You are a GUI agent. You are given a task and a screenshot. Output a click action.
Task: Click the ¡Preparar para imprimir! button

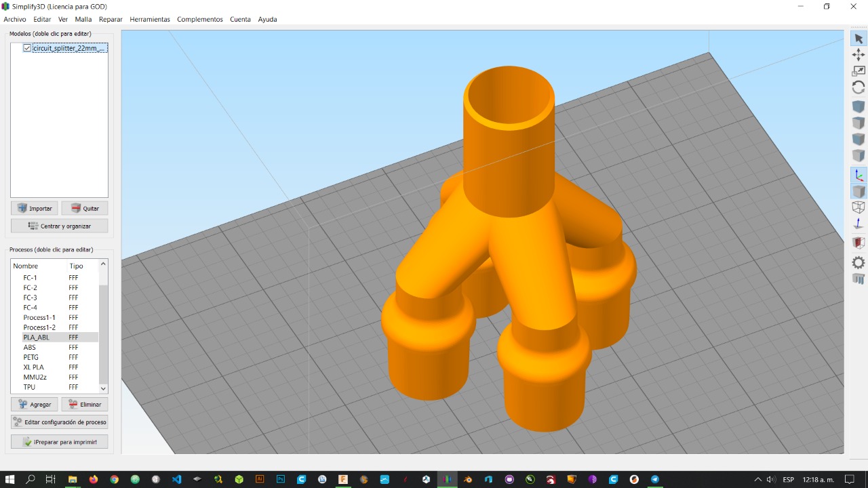click(59, 441)
